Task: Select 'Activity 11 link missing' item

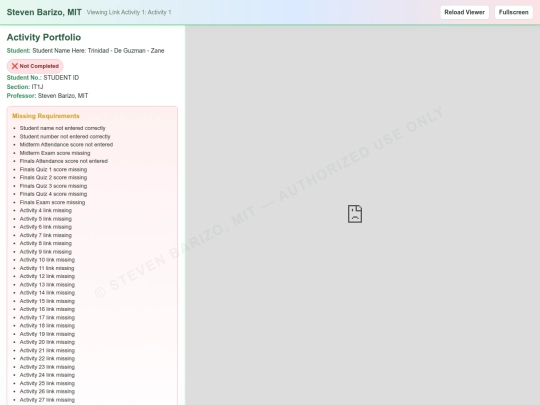Action: coord(47,268)
